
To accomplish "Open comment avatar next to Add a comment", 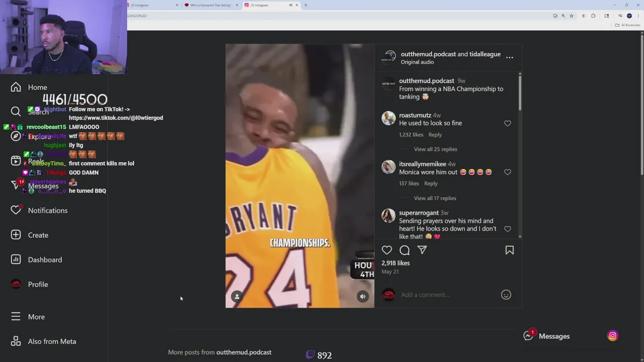I will [388, 295].
